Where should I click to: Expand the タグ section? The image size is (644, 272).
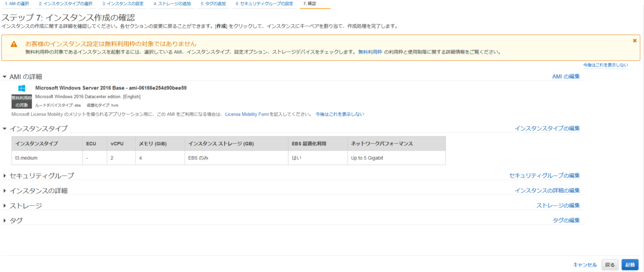(x=5, y=221)
